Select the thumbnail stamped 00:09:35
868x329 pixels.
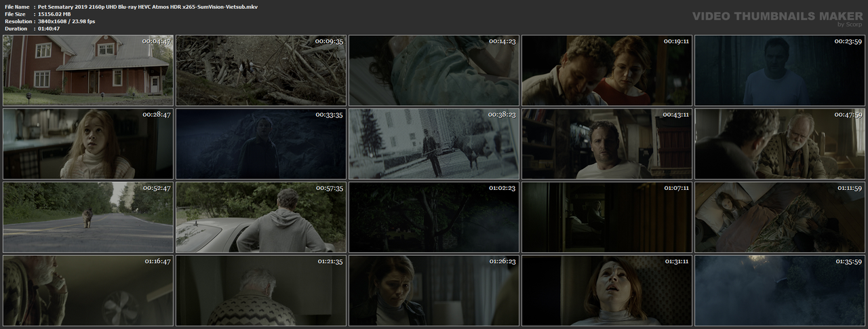pyautogui.click(x=260, y=71)
